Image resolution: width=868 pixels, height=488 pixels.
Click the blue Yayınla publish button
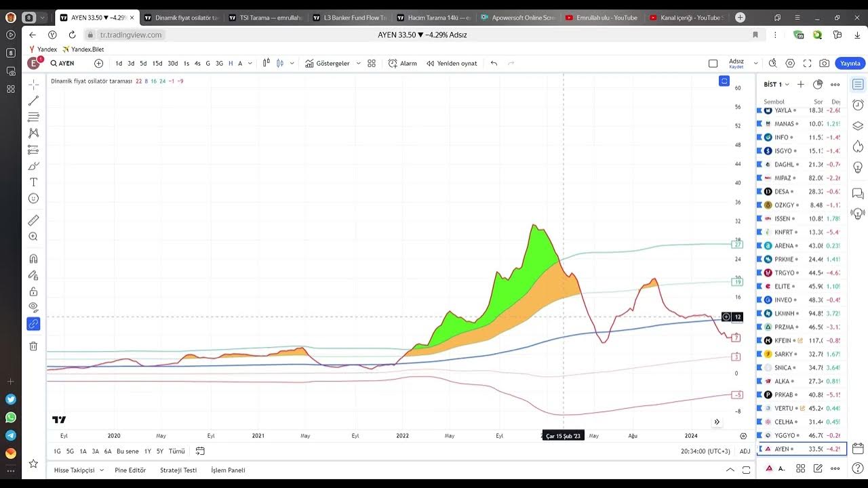coord(850,63)
